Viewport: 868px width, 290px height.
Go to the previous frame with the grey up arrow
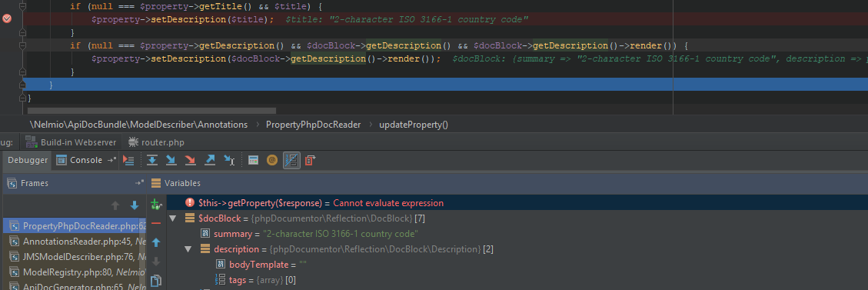point(115,205)
